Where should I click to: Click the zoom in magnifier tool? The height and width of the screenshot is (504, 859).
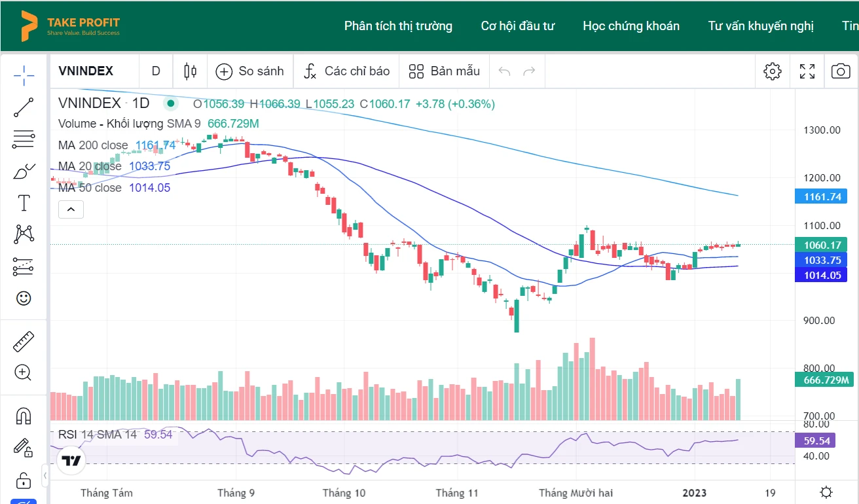tap(24, 373)
